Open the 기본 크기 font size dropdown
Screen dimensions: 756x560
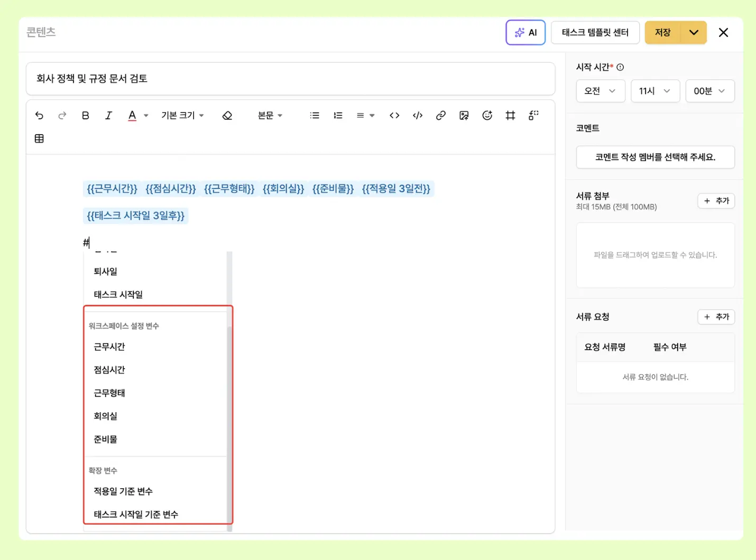click(x=182, y=115)
